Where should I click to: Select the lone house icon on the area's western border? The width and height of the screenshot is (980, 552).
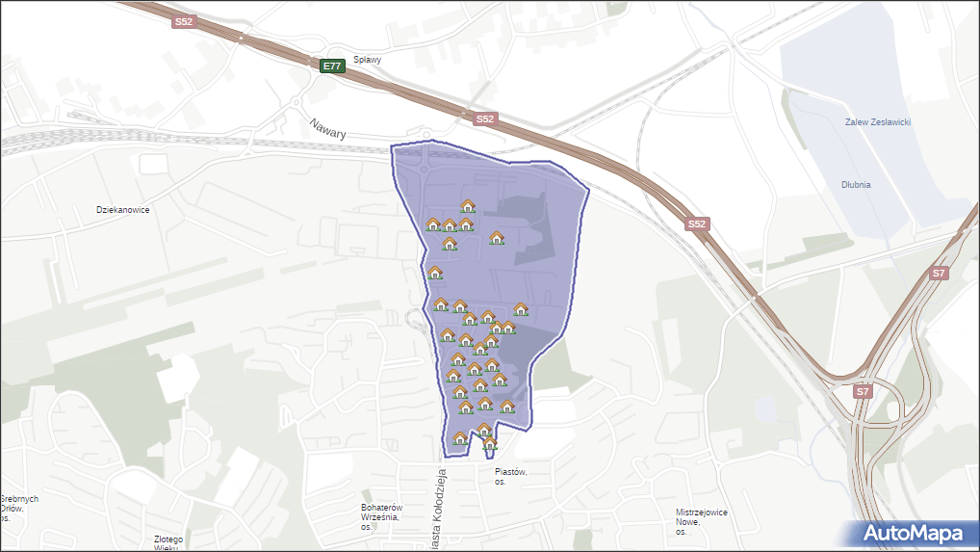(435, 273)
